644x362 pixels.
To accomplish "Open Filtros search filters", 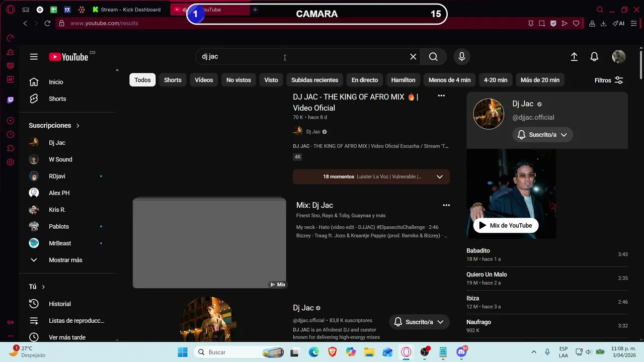I will point(609,80).
